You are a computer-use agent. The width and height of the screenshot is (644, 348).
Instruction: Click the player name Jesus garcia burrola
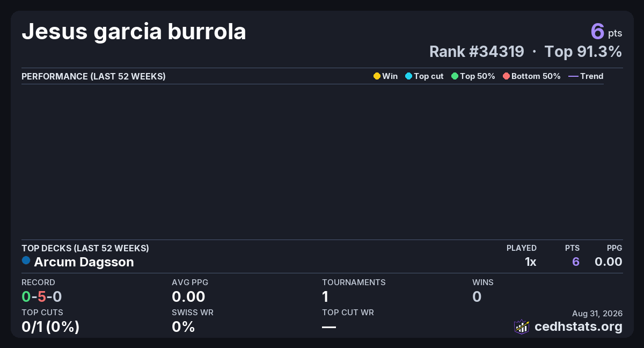click(x=134, y=32)
